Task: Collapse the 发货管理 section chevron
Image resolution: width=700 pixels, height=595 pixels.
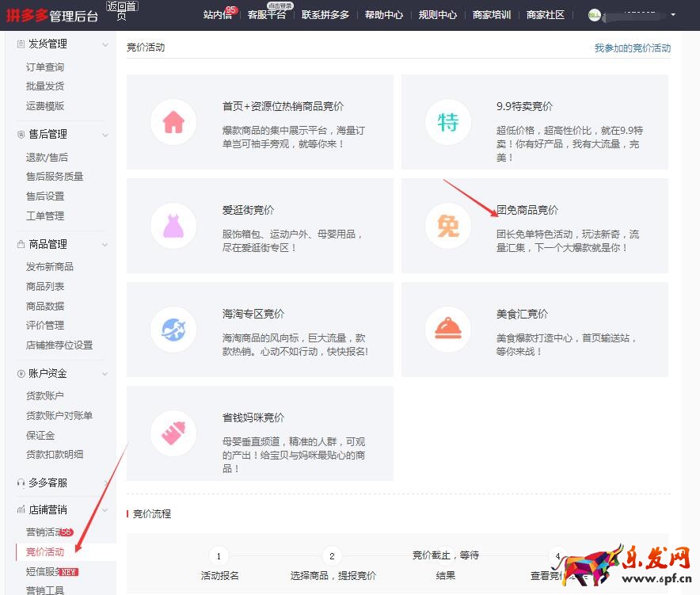Action: tap(105, 44)
